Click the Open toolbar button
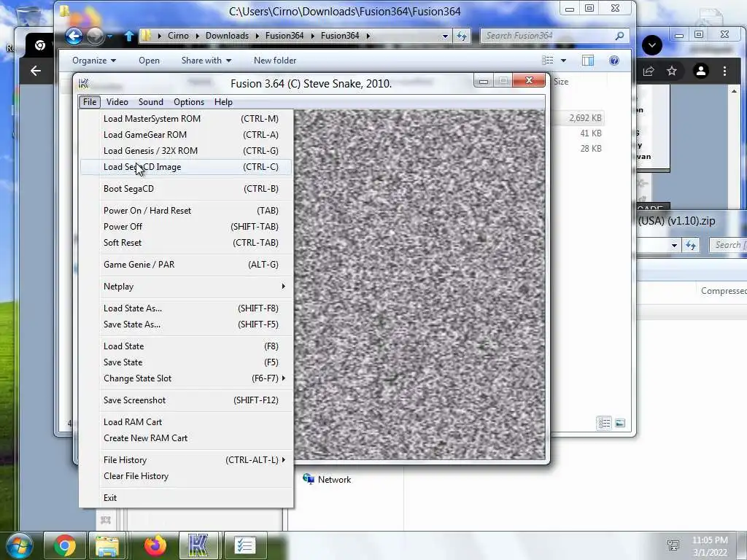The height and width of the screenshot is (560, 747). 149,61
